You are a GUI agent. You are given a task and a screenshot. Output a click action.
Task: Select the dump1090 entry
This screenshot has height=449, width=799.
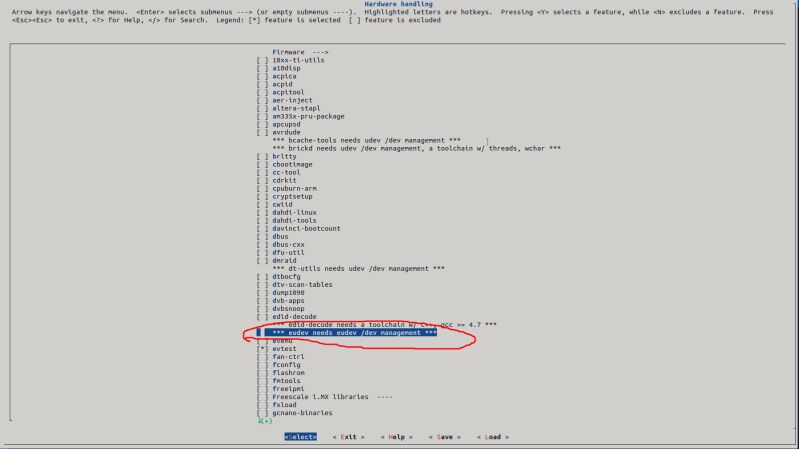(288, 293)
